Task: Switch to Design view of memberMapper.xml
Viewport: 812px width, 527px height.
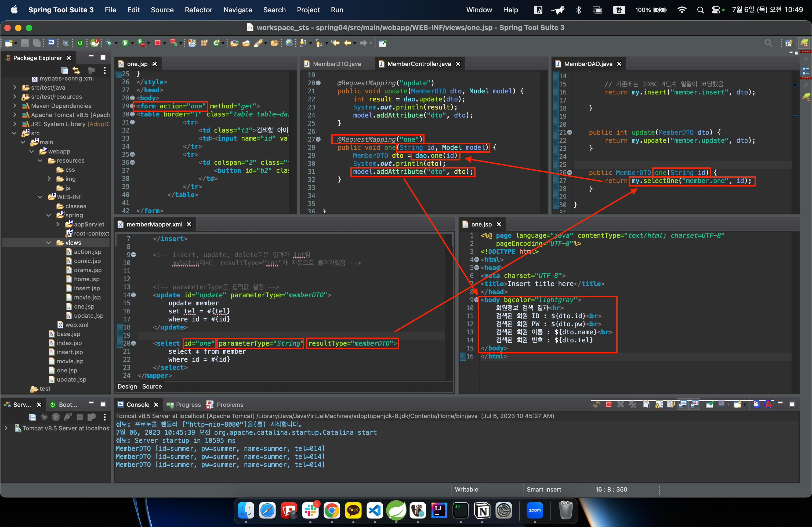Action: (x=127, y=386)
